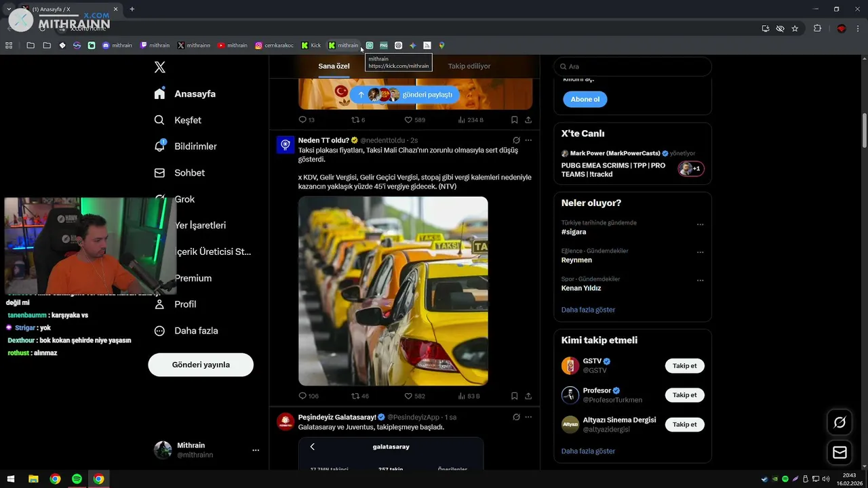The width and height of the screenshot is (868, 488).
Task: Open the Chrome apps grid in bookmarks bar
Action: point(9,45)
